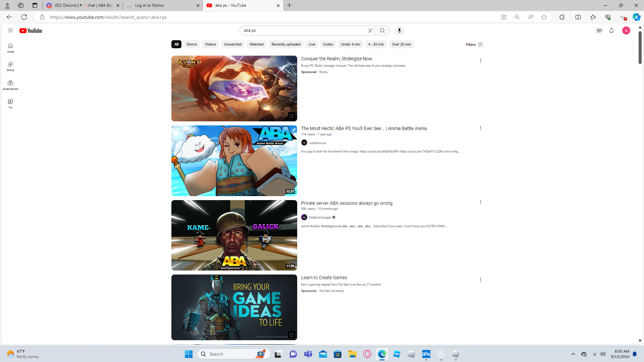This screenshot has width=644, height=362.
Task: Clear the search query with the X
Action: [370, 31]
